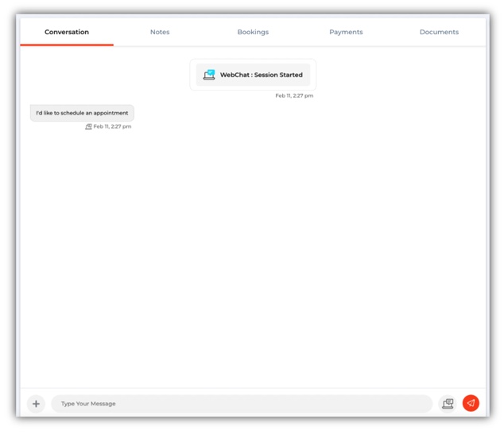Send message with red paper plane button
This screenshot has height=434, width=504.
point(471,403)
